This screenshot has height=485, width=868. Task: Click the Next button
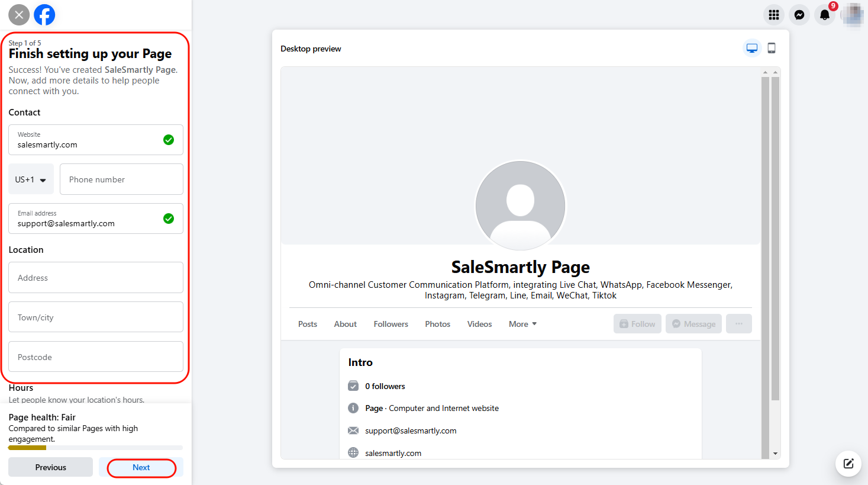pyautogui.click(x=141, y=467)
